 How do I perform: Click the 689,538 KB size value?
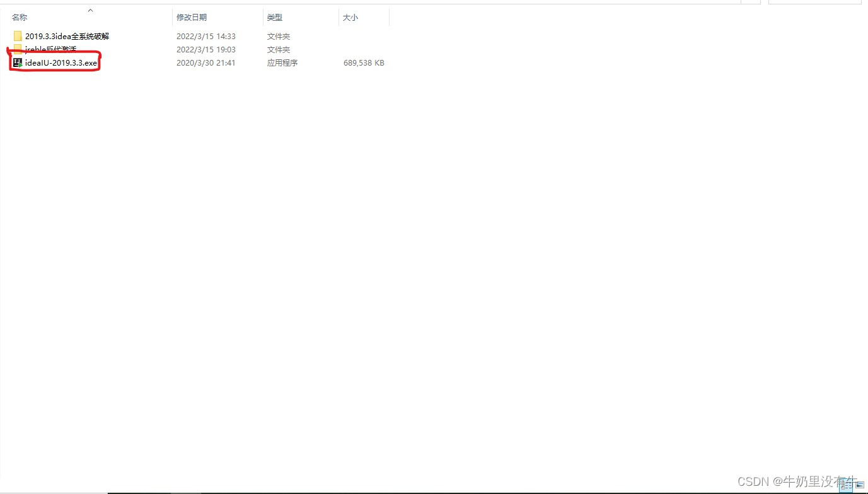[x=364, y=63]
